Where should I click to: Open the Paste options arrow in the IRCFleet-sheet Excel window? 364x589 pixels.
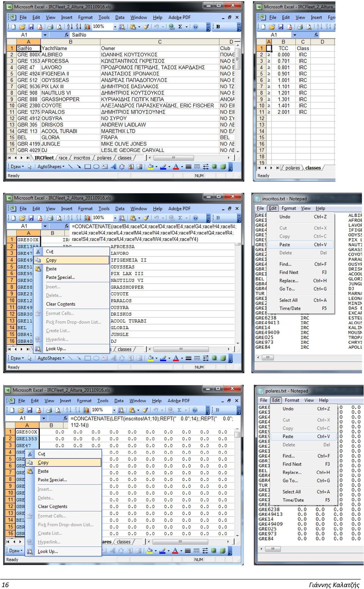pyautogui.click(x=139, y=27)
